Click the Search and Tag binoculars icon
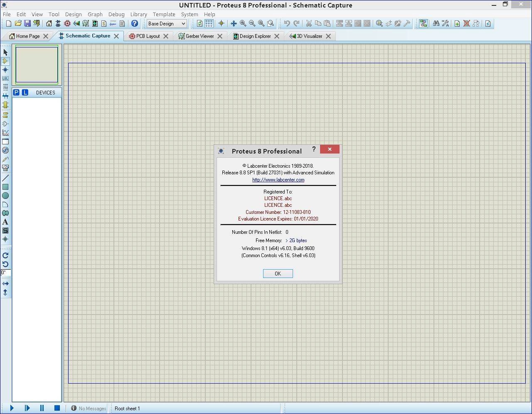Viewport: 532px width, 414px height. 436,24
